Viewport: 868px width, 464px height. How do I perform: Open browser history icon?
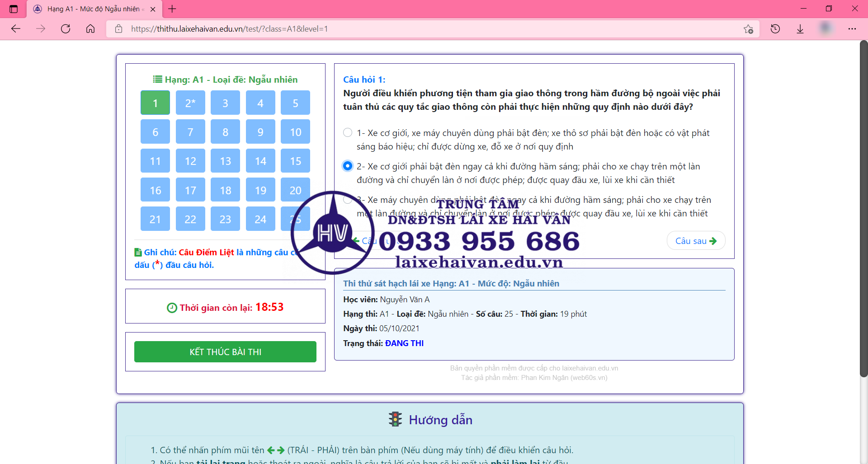coord(775,29)
